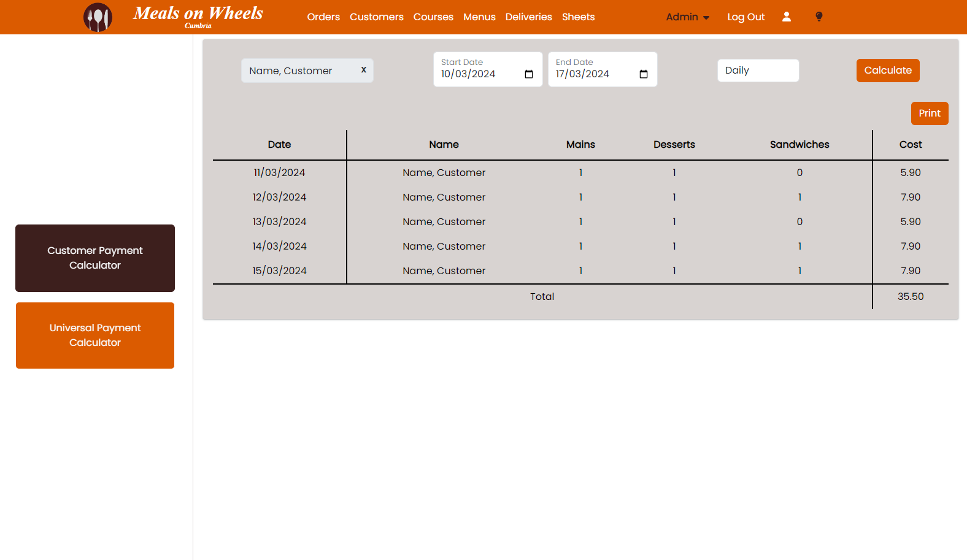
Task: Click the lightbulb icon in the header
Action: (819, 17)
